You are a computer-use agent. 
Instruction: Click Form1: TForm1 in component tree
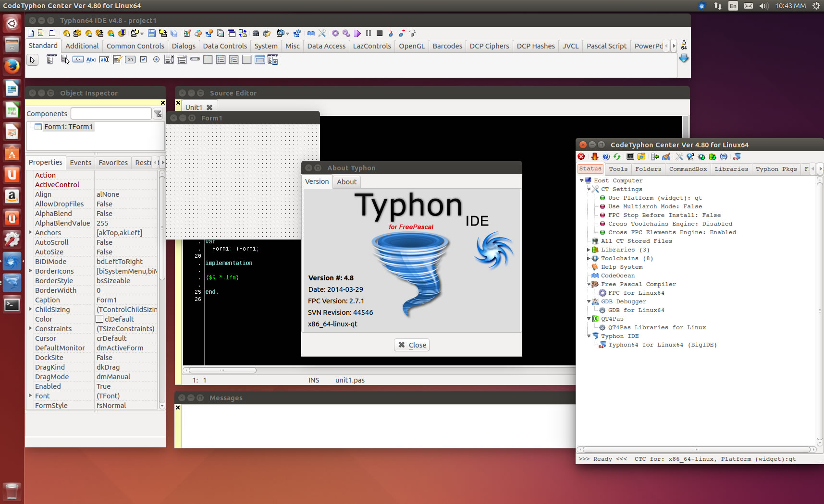pos(68,127)
